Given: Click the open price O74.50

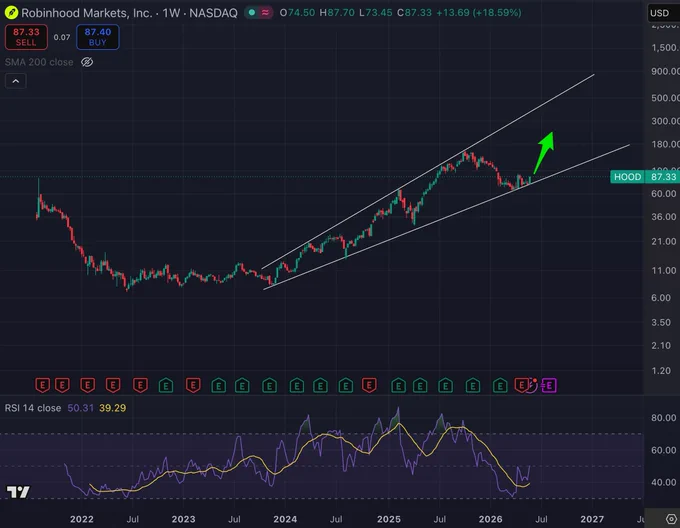Looking at the screenshot, I should click(x=298, y=13).
